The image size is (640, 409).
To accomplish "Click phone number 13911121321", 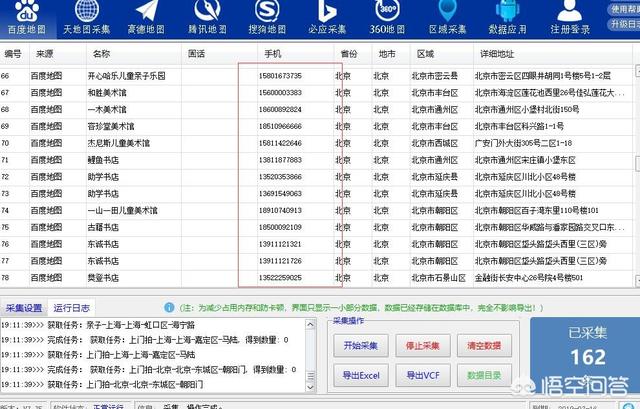I will [280, 244].
